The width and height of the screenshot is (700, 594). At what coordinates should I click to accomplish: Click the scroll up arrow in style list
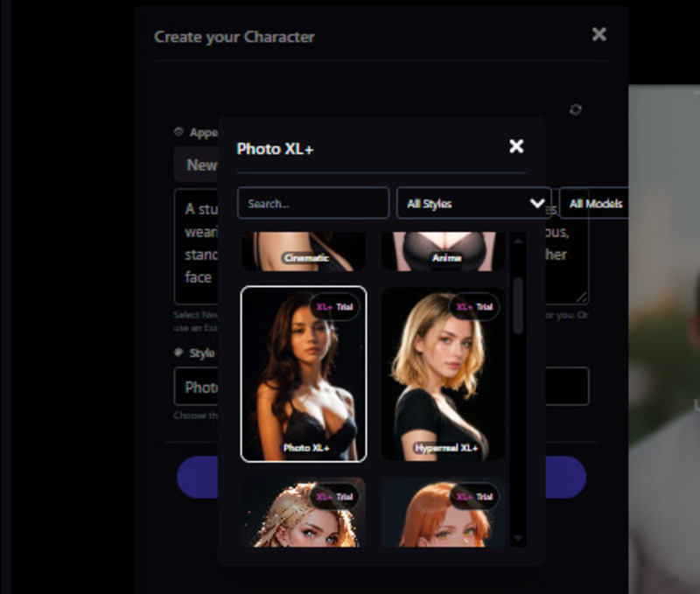[518, 240]
